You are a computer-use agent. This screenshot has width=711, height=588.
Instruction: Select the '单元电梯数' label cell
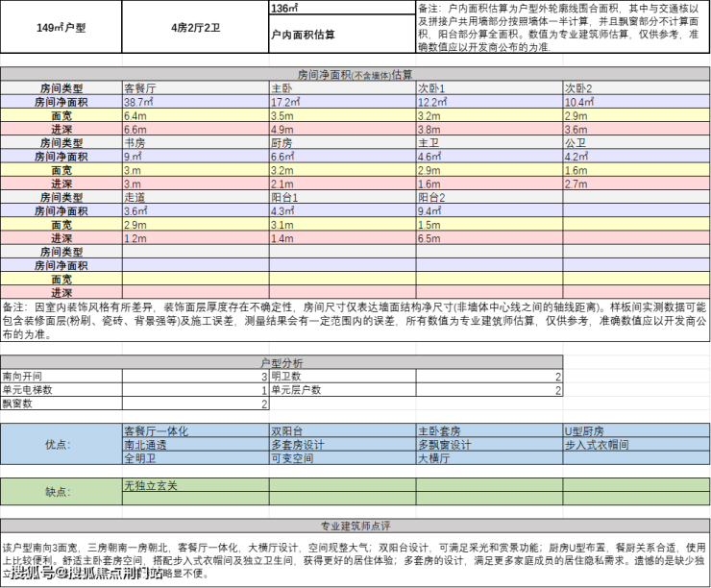(61, 389)
